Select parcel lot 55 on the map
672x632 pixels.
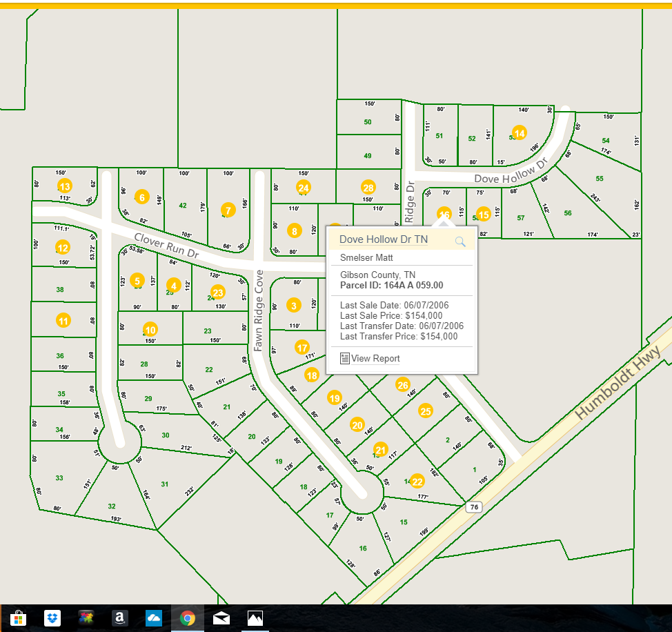(x=599, y=179)
